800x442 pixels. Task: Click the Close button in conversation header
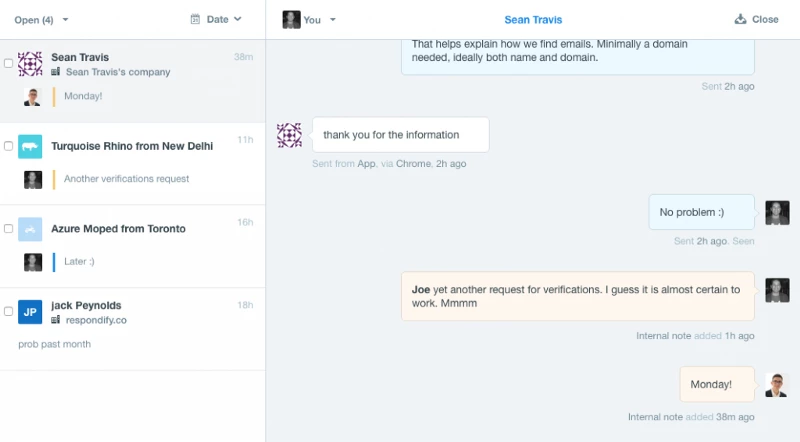(x=756, y=19)
